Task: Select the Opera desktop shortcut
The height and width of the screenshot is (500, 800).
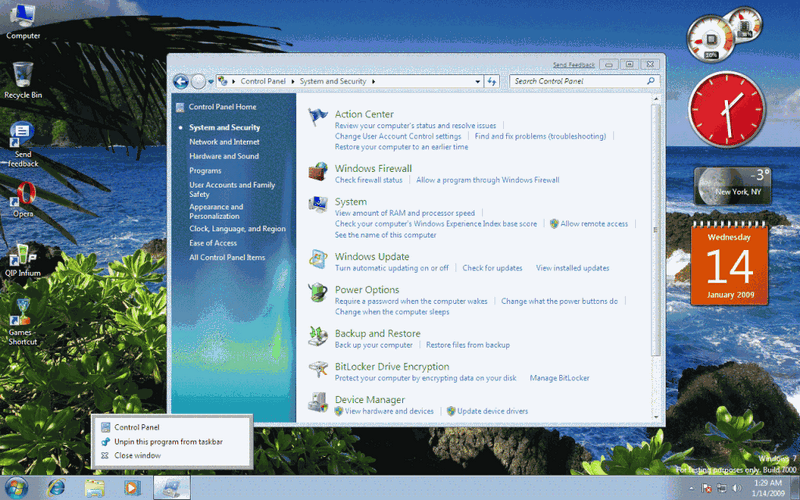Action: 23,200
